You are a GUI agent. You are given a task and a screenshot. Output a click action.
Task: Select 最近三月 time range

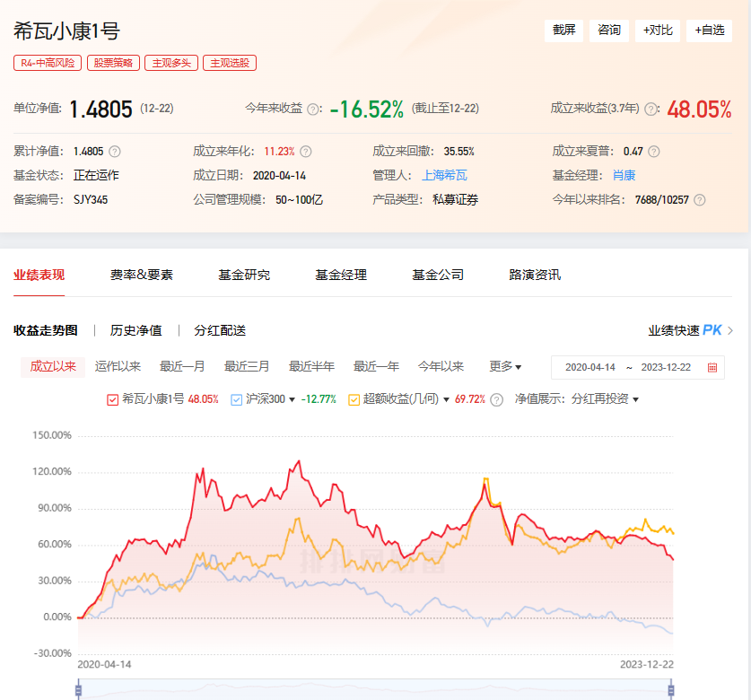247,367
